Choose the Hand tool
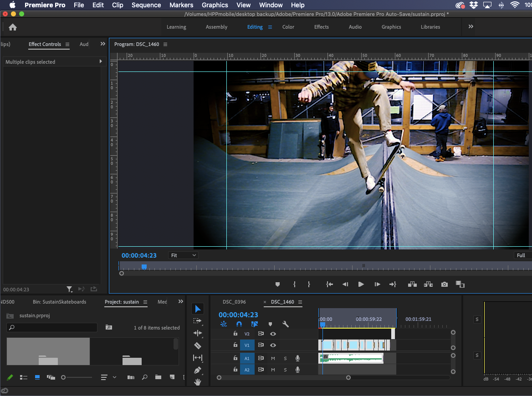This screenshot has height=396, width=532. 198,382
